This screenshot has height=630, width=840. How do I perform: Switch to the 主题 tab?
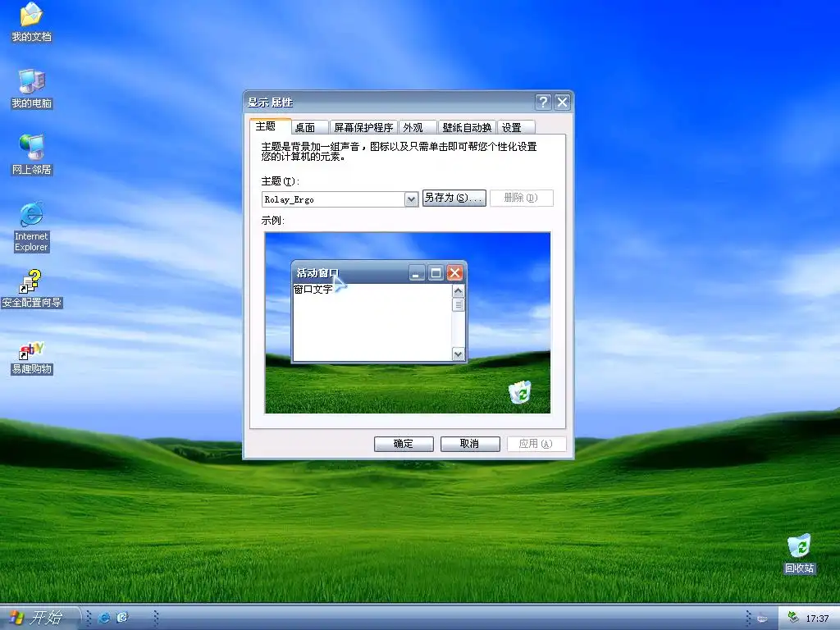270,126
